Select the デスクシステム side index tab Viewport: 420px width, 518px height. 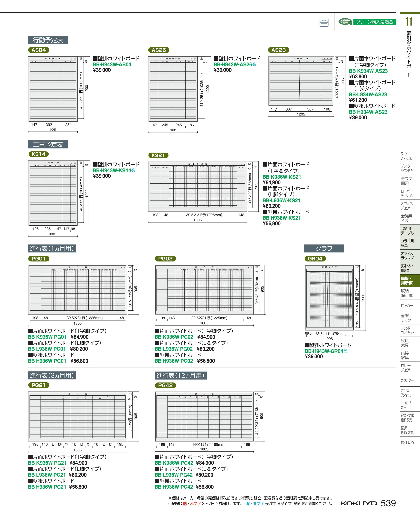[x=410, y=168]
